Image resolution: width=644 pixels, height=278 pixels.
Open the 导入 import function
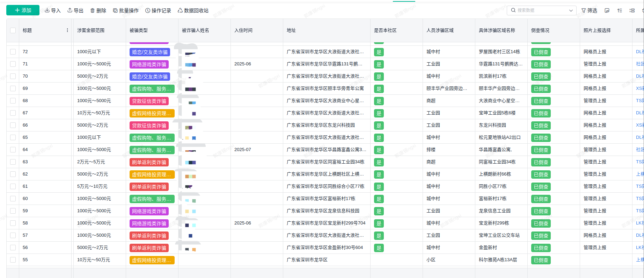coord(53,10)
